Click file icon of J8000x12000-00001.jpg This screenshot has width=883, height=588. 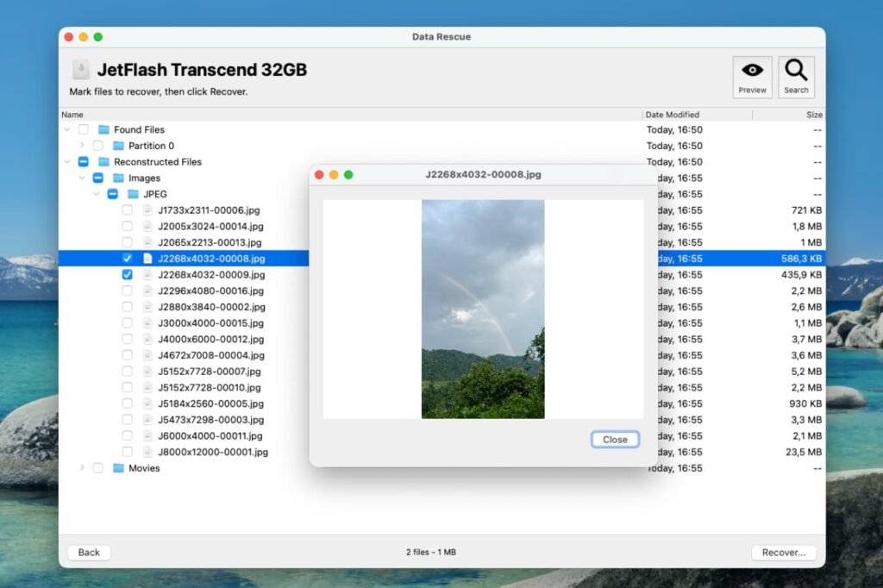point(147,453)
